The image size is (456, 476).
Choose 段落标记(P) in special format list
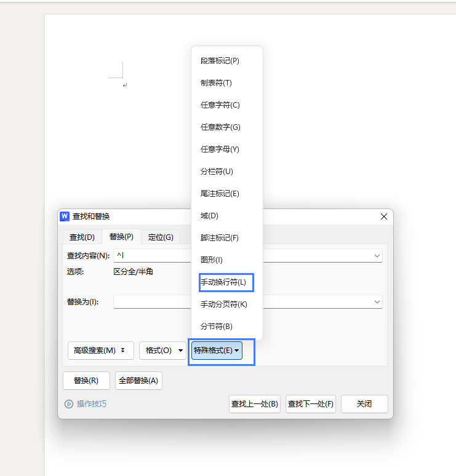pyautogui.click(x=220, y=61)
